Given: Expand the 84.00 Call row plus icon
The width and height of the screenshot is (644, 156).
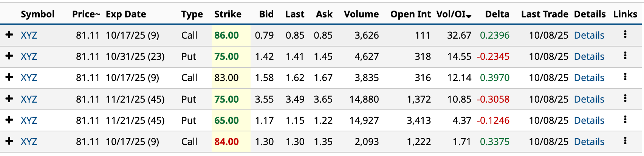Looking at the screenshot, I should (x=9, y=141).
